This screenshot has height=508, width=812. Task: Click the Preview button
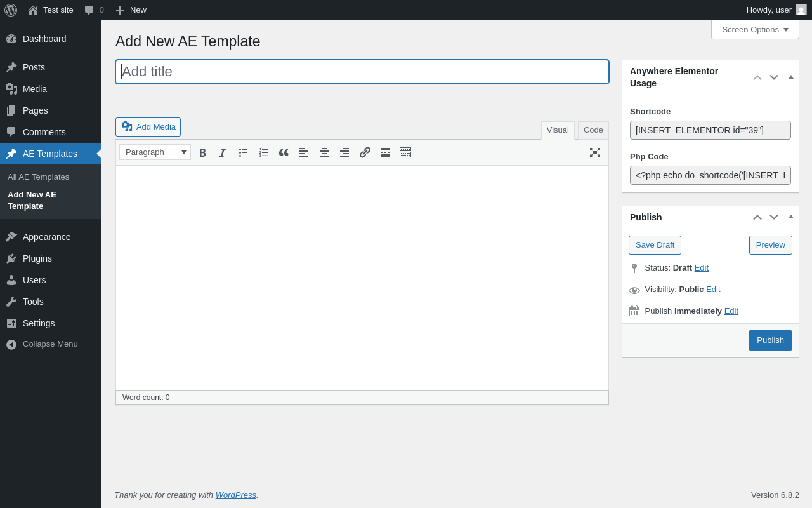(771, 245)
